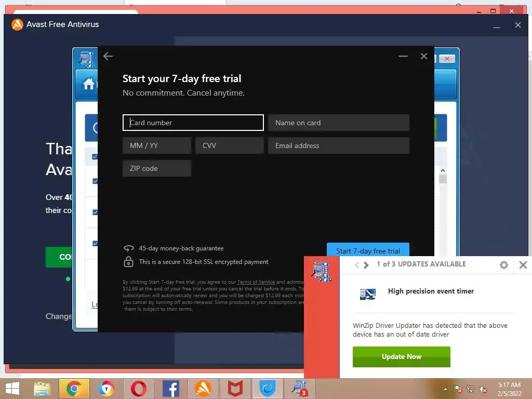Click the network tray icon
Screen dimensions: 532x399
(x=471, y=389)
